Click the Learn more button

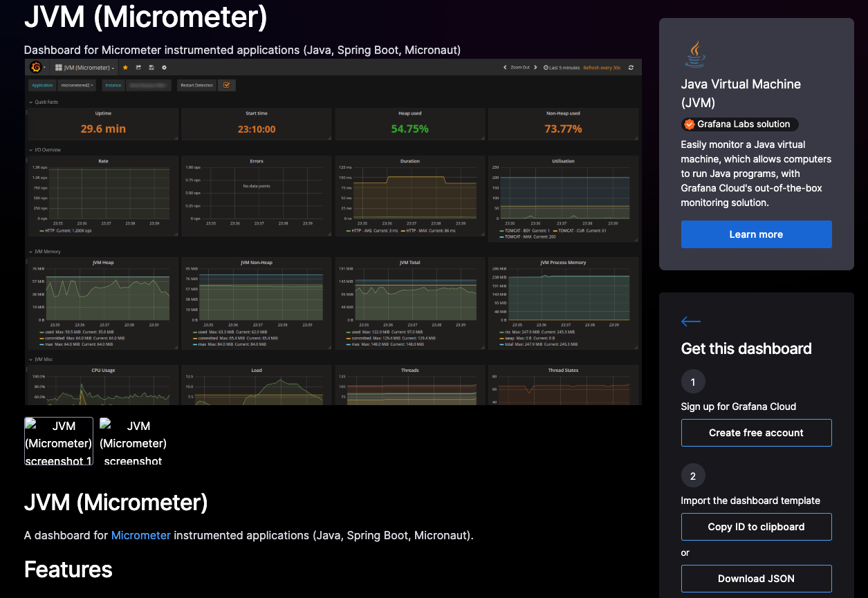pyautogui.click(x=756, y=234)
